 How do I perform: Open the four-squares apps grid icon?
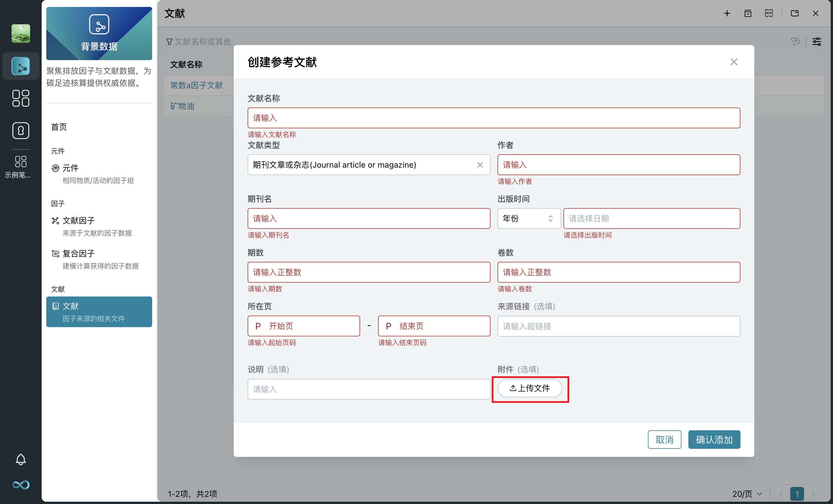tap(21, 98)
